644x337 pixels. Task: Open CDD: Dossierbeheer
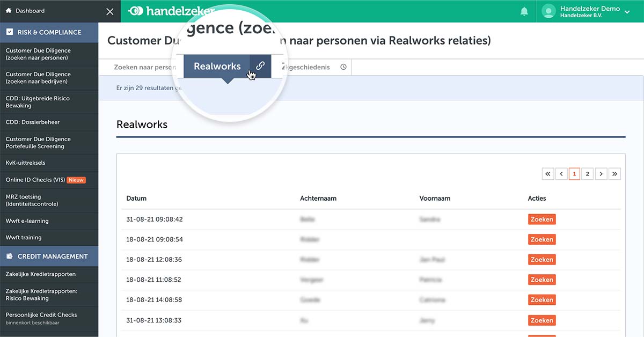point(49,122)
